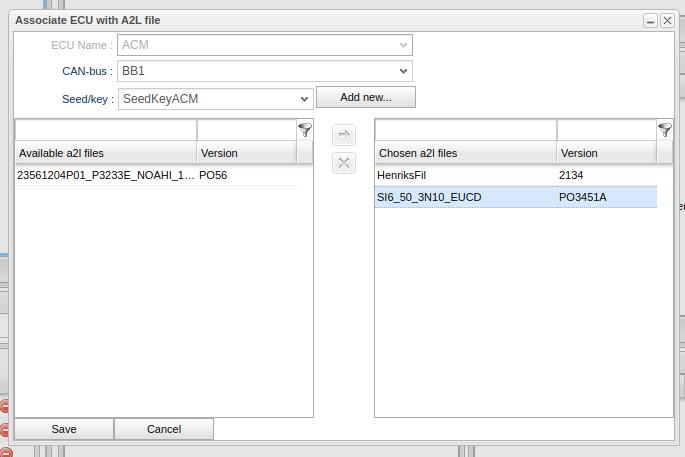Select the 23561204P01_P3233E_NOAHI available file
The width and height of the screenshot is (685, 457).
pyautogui.click(x=105, y=175)
